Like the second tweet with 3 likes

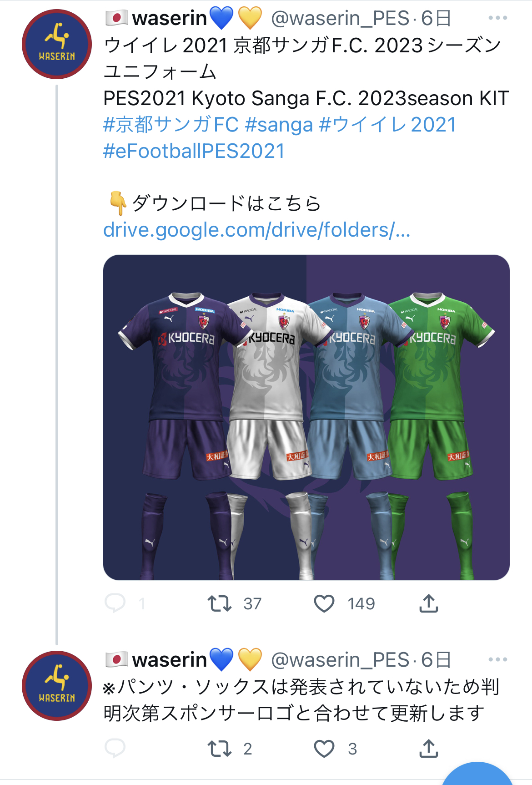pos(324,748)
